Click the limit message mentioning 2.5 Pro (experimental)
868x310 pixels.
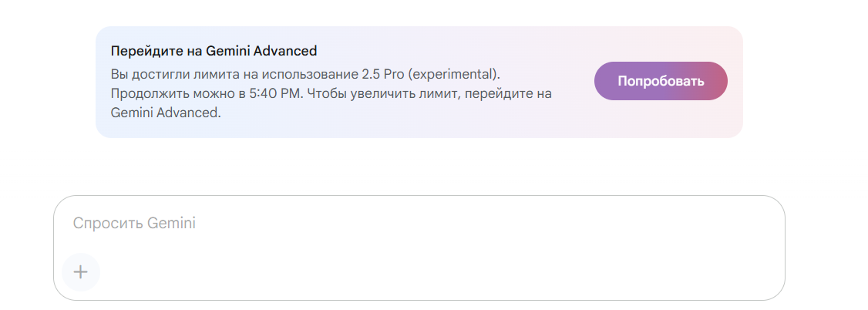pos(331,93)
